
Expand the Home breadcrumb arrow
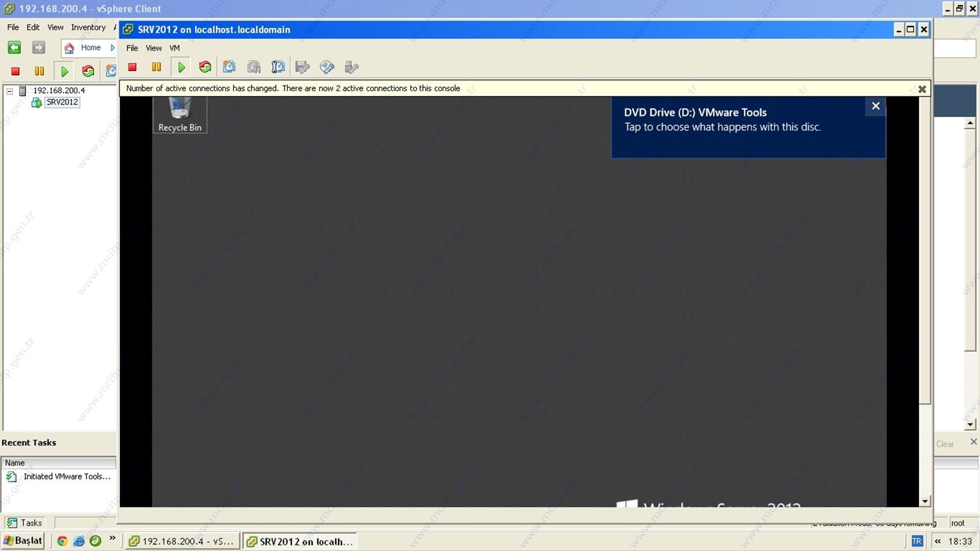click(112, 48)
